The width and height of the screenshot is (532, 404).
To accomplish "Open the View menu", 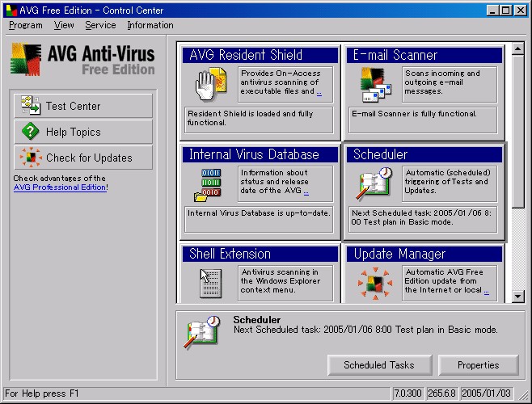I will (x=64, y=25).
